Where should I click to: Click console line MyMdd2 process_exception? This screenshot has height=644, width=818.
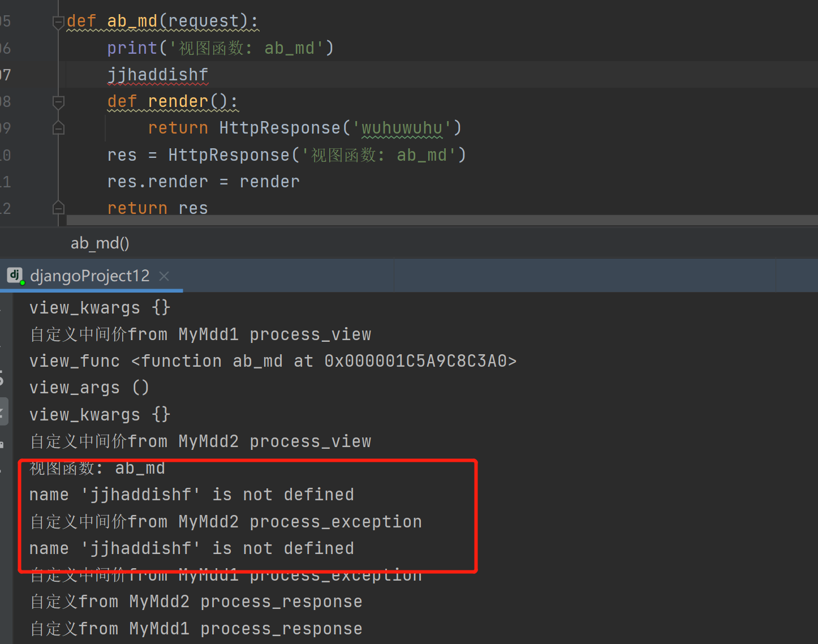point(226,522)
